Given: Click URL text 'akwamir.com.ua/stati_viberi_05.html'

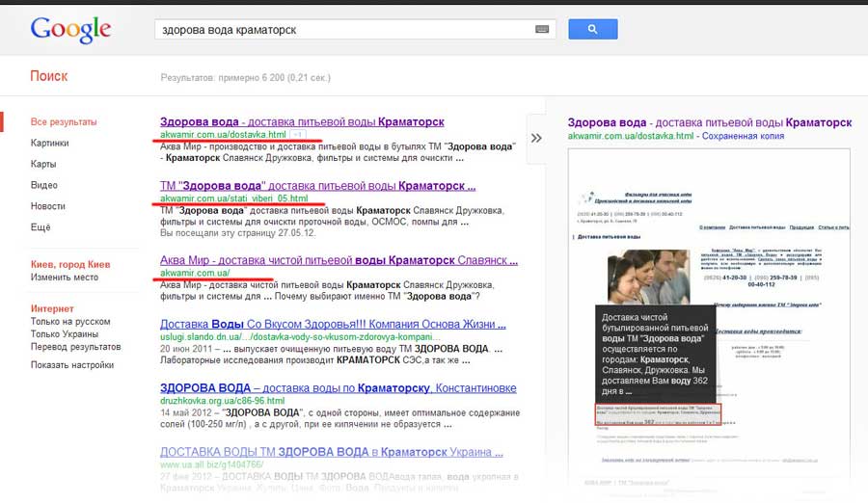Looking at the screenshot, I should click(234, 199).
